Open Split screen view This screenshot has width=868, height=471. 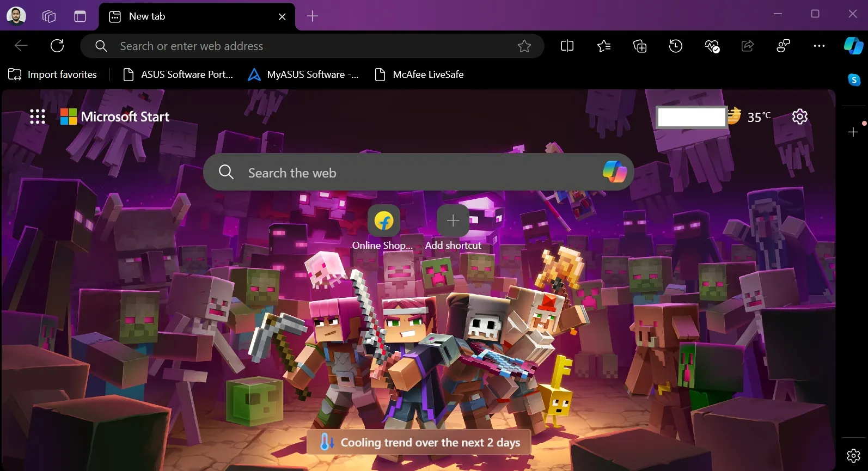567,46
